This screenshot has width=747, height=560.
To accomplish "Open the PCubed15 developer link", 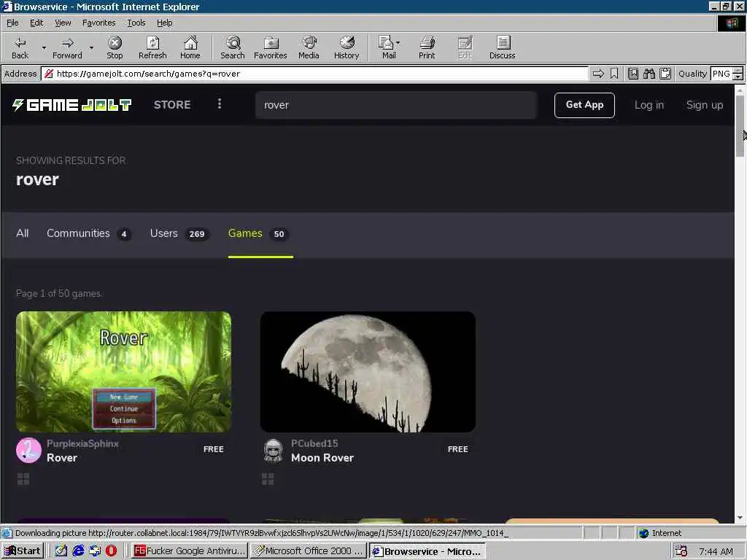I will point(314,443).
